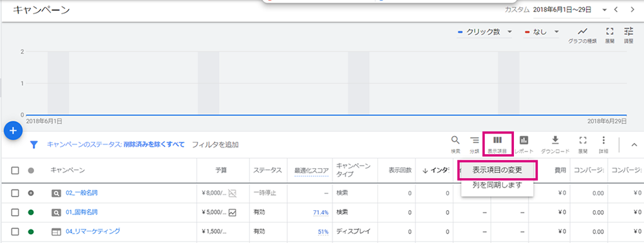Screen dimensions: 644x243
Task: Click the ¥5,000/... budget cell
Action: pos(214,213)
